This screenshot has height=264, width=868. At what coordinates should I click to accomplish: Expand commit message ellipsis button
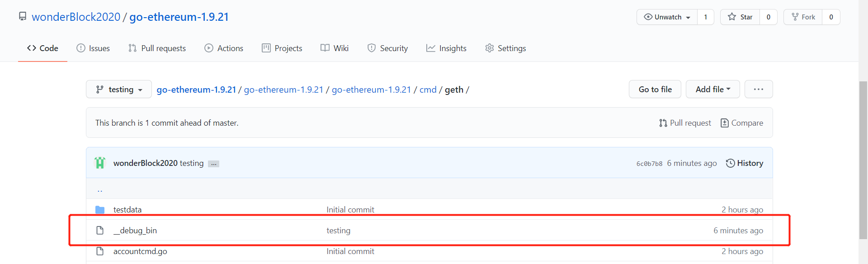click(213, 164)
